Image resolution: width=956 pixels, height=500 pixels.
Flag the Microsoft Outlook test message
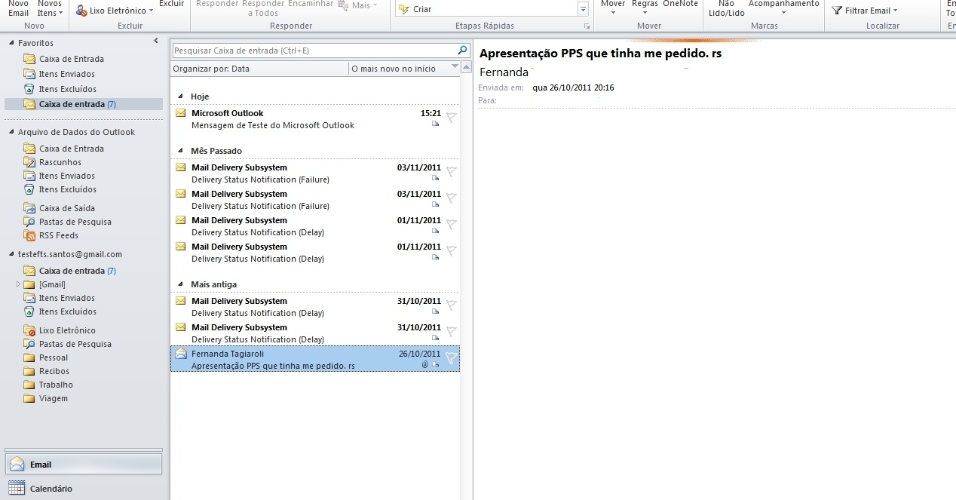(x=451, y=117)
